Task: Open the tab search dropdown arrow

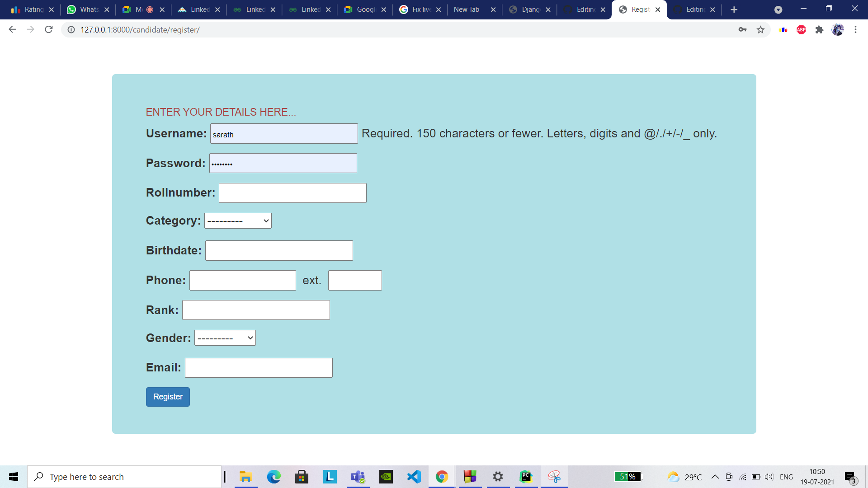Action: pyautogui.click(x=778, y=9)
